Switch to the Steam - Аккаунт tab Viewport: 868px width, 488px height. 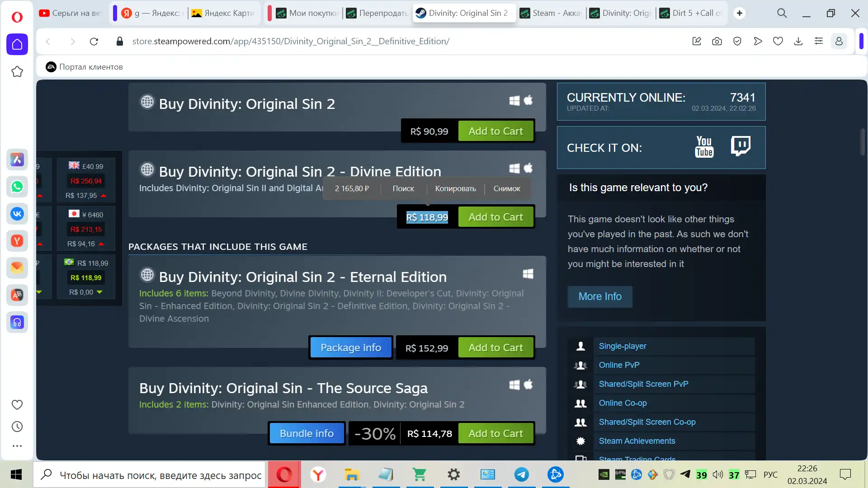[x=551, y=13]
